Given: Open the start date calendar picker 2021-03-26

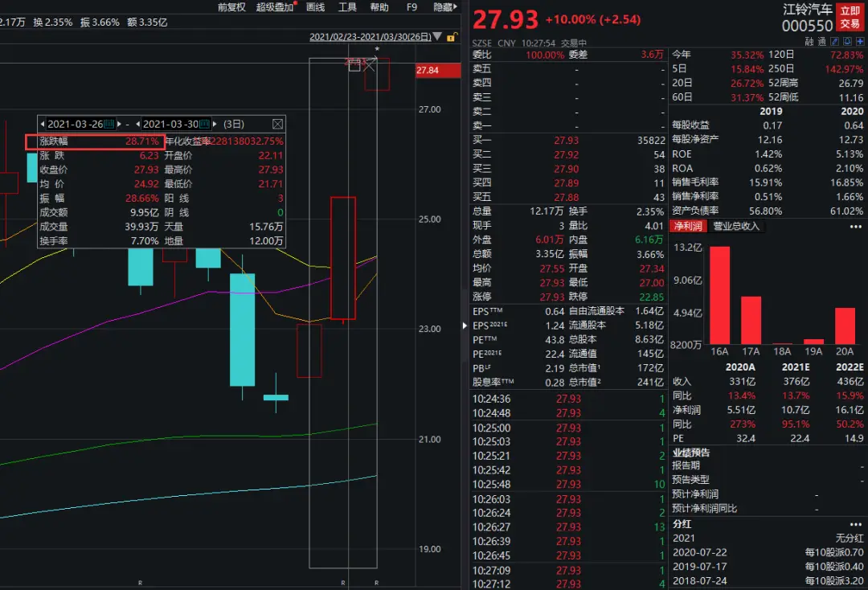Looking at the screenshot, I should tap(107, 125).
